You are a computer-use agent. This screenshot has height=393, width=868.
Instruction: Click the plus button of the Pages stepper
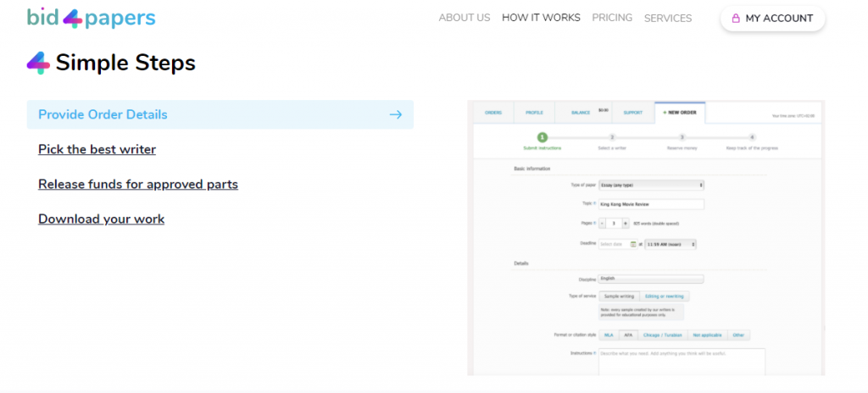point(626,224)
